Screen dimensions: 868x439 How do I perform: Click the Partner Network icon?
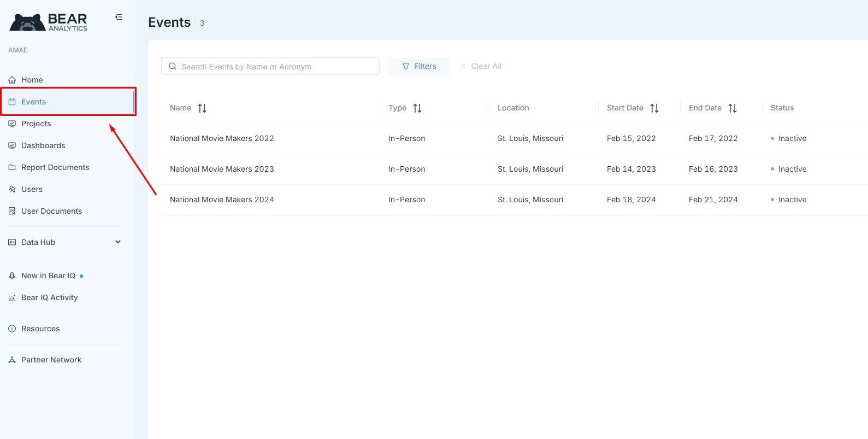pyautogui.click(x=12, y=360)
